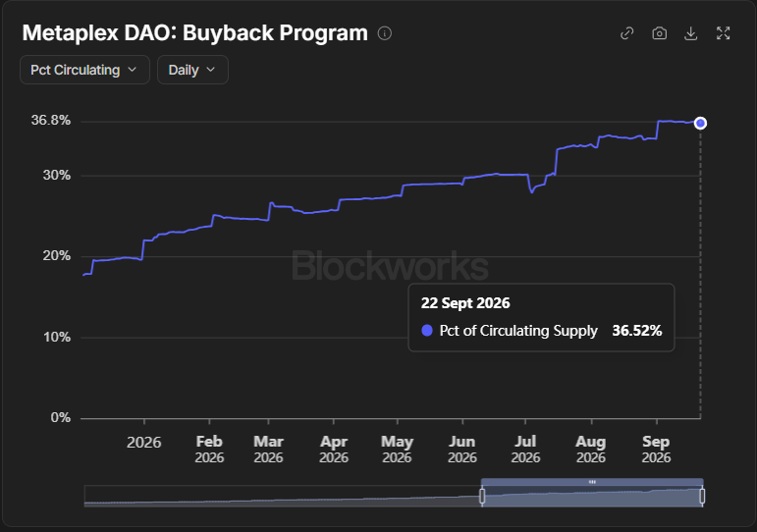Image resolution: width=757 pixels, height=532 pixels.
Task: Click the 'Jul 2026' x-axis label
Action: pos(525,449)
